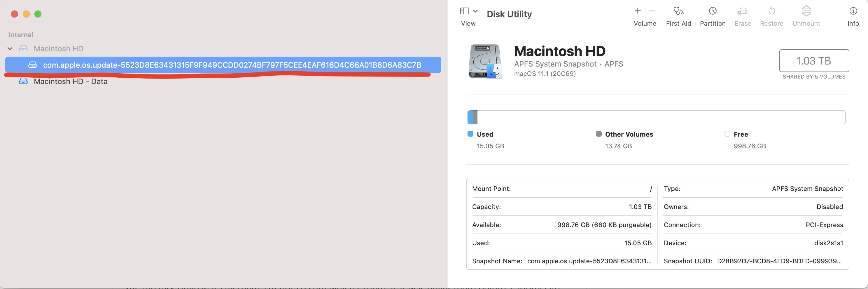This screenshot has height=289, width=868.
Task: Add a volume with the plus icon
Action: coord(637,11)
